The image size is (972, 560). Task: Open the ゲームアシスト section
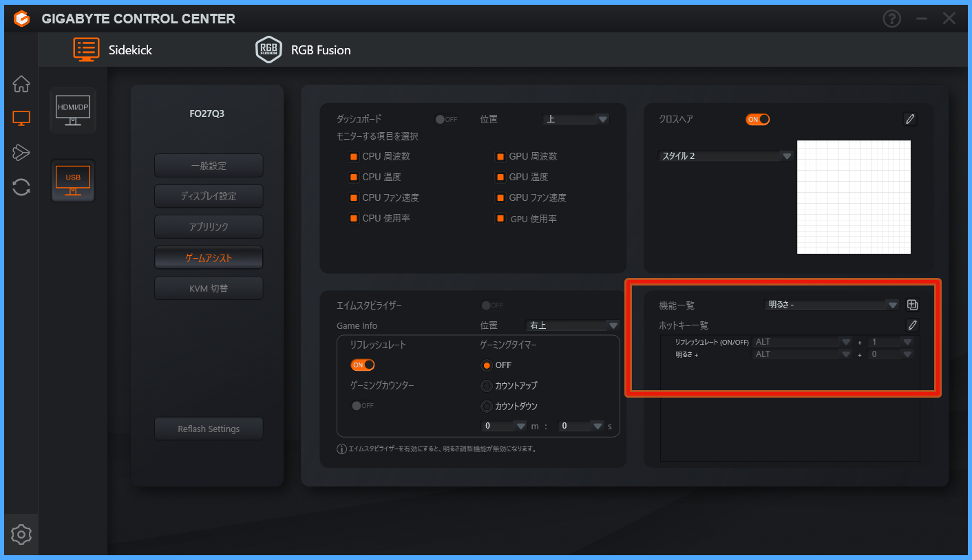(209, 258)
